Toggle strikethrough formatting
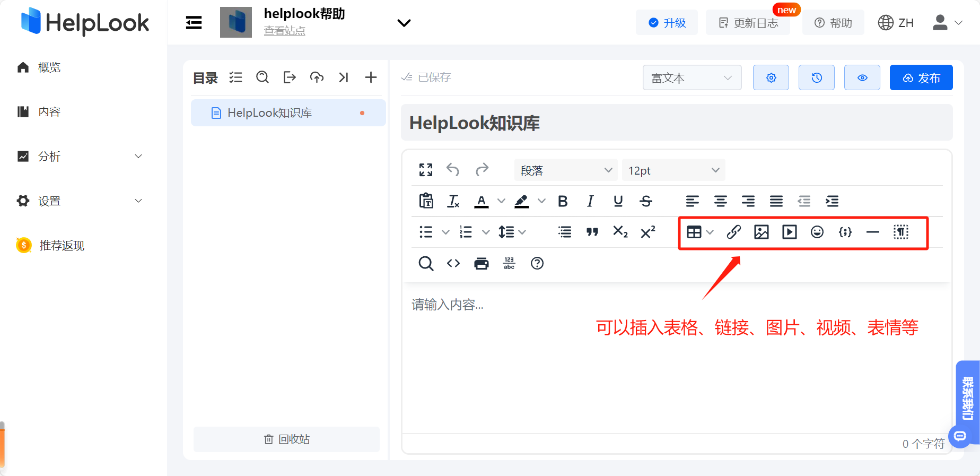The height and width of the screenshot is (476, 980). coord(646,201)
